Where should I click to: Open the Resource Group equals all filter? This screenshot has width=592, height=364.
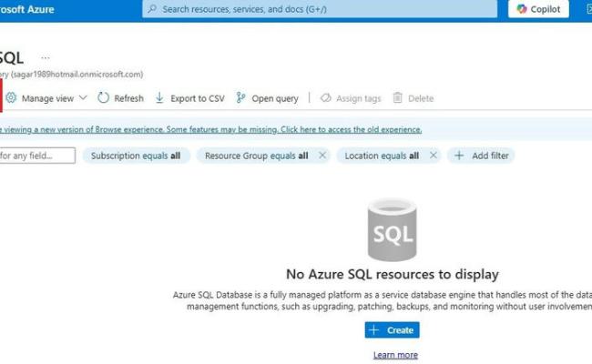[x=257, y=156]
